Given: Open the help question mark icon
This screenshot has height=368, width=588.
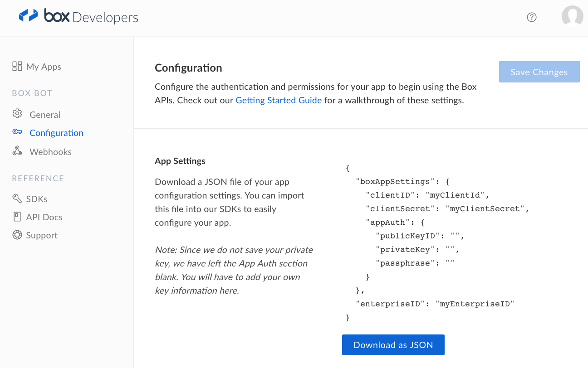Looking at the screenshot, I should 532,17.
